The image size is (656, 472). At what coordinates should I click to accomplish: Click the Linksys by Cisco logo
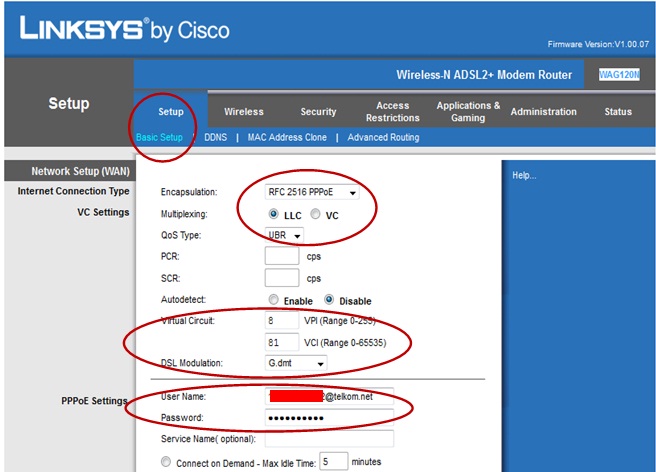click(x=125, y=29)
